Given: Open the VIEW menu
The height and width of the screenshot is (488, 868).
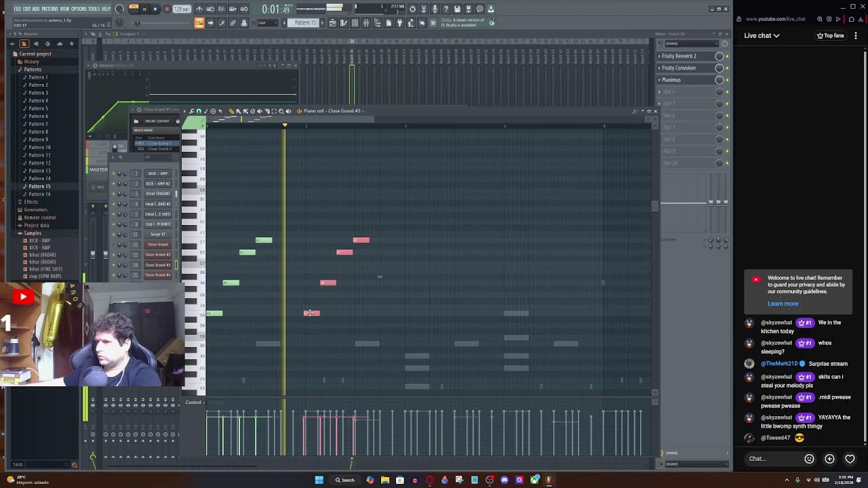Looking at the screenshot, I should click(64, 9).
